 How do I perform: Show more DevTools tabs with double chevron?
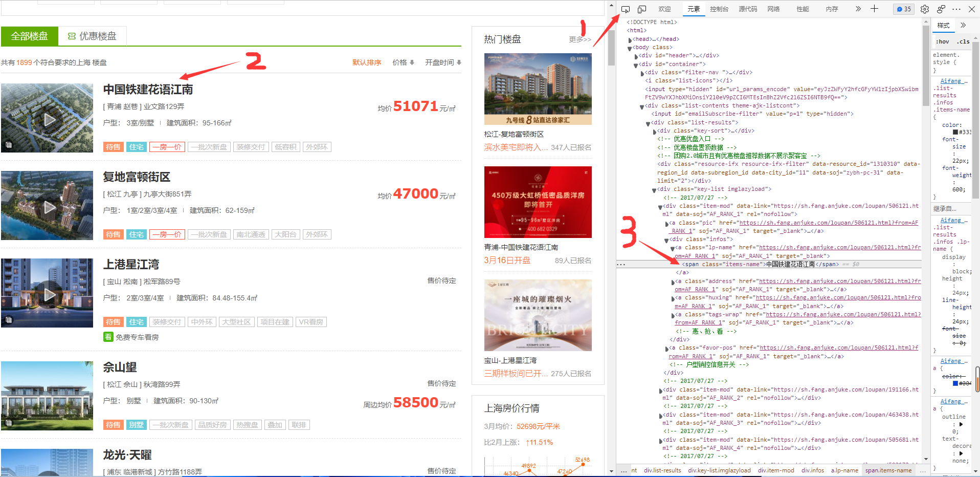tap(858, 9)
